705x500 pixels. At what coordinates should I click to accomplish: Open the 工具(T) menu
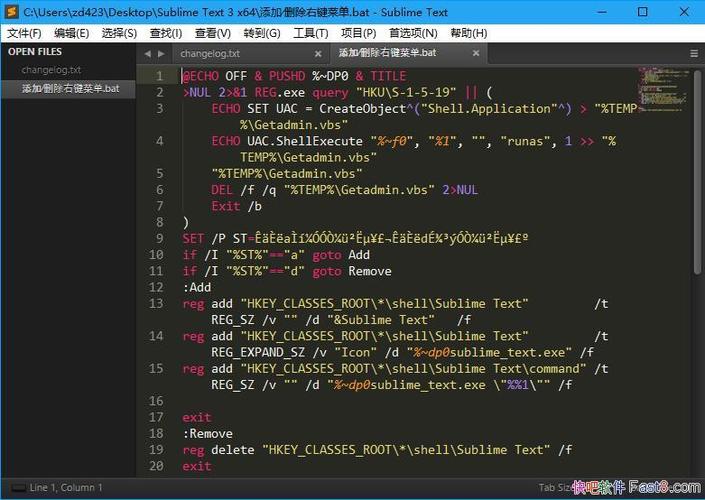click(311, 33)
